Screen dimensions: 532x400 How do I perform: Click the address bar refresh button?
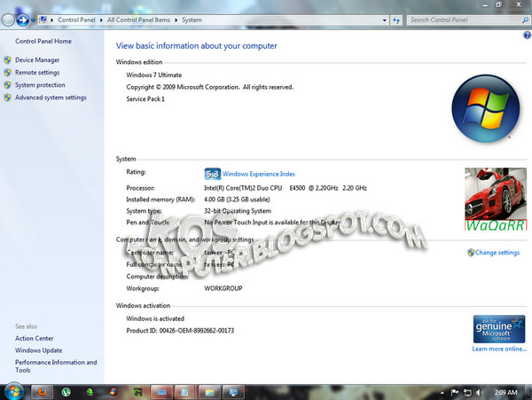(x=396, y=20)
